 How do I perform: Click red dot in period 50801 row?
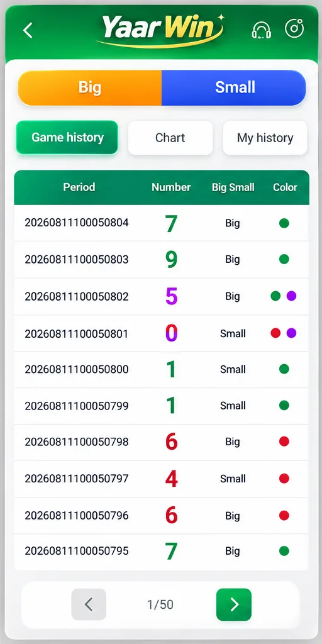pyautogui.click(x=275, y=333)
